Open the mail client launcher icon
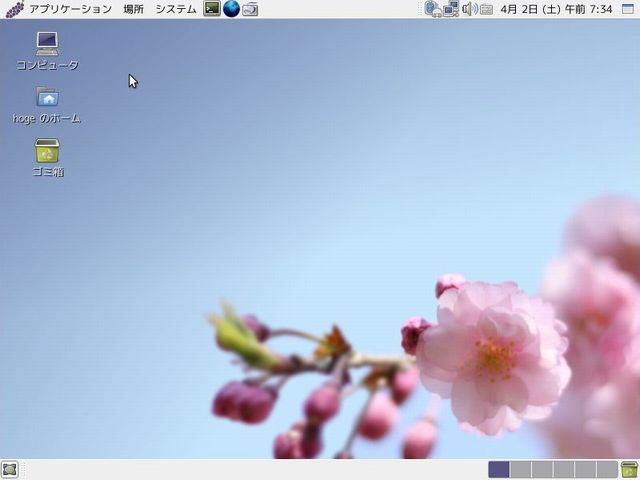This screenshot has width=640, height=480. coord(250,9)
